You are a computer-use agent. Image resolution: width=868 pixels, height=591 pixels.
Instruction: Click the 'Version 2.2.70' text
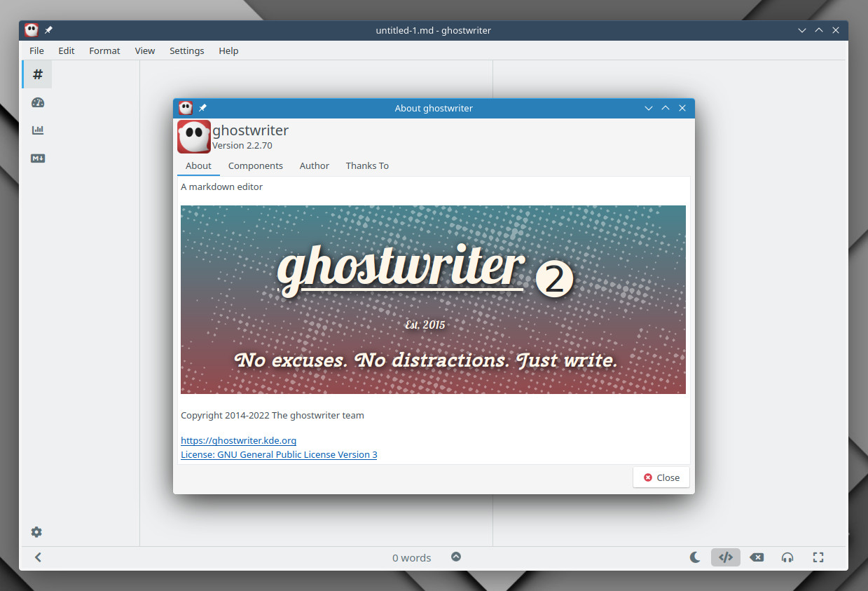click(x=242, y=146)
